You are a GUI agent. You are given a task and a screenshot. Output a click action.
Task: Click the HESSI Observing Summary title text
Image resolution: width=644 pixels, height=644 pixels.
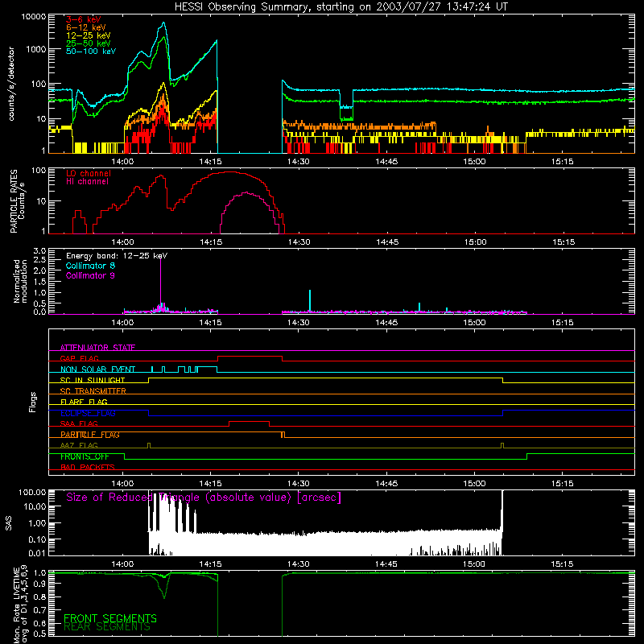coord(341,7)
